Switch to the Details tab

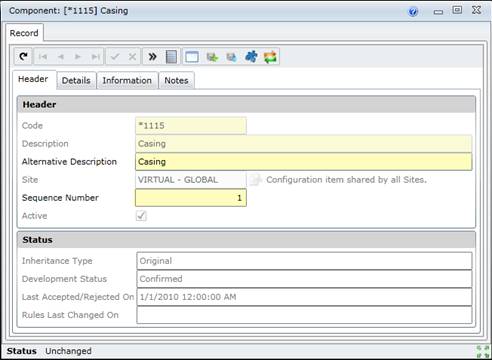coord(76,81)
